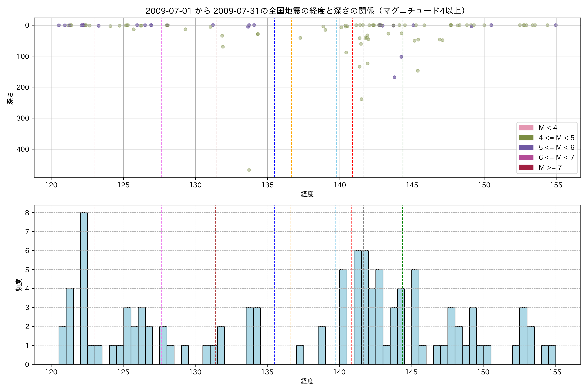Click the pink M < 4 legend swatch
The height and width of the screenshot is (392, 588).
coord(526,128)
